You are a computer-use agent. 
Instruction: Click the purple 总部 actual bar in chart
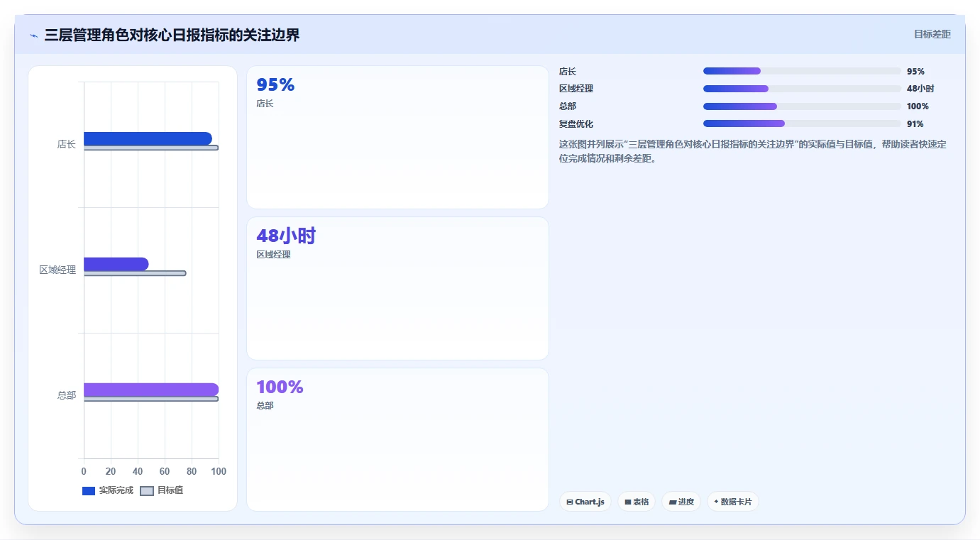pyautogui.click(x=151, y=390)
